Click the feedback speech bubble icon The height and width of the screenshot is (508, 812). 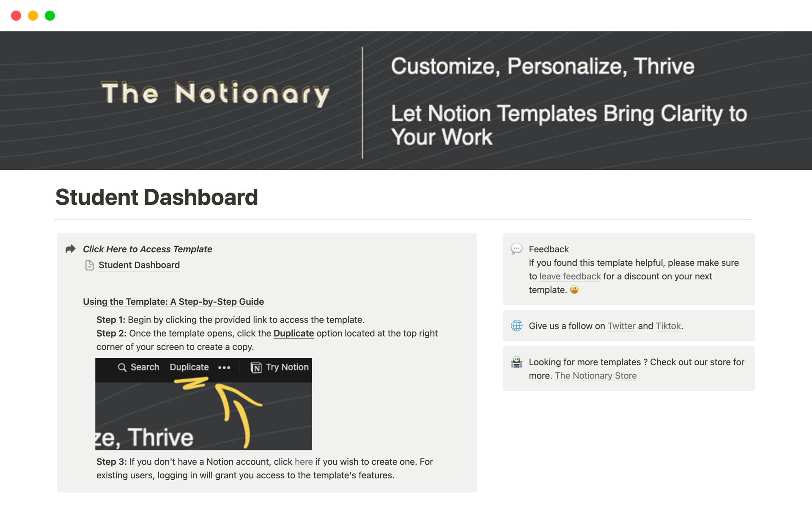click(517, 248)
